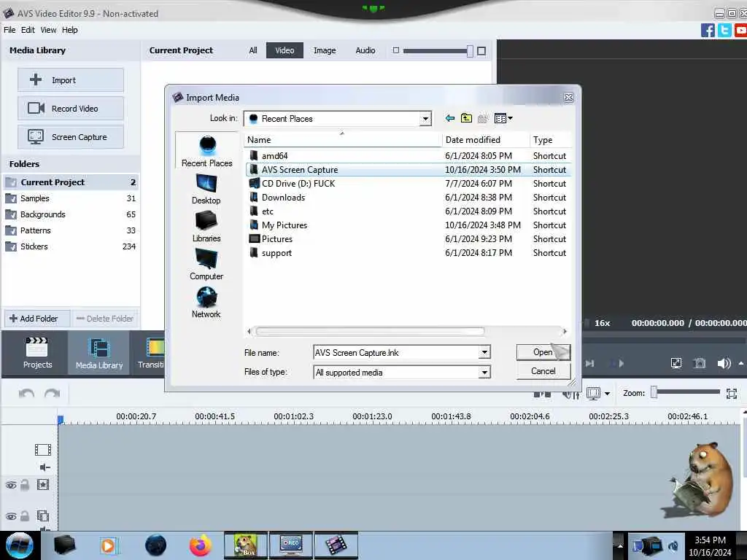Open the Projects panel
The width and height of the screenshot is (747, 560).
[37, 353]
